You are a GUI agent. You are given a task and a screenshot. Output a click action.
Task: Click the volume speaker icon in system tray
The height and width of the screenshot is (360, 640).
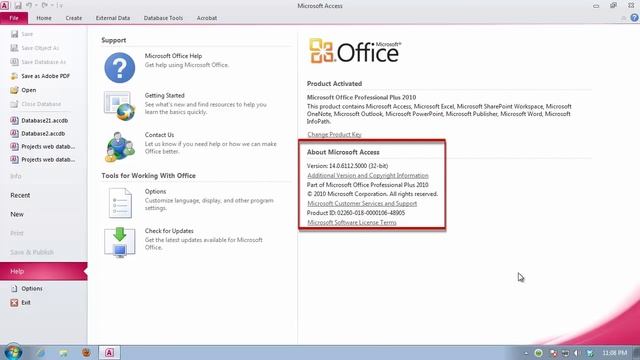577,353
